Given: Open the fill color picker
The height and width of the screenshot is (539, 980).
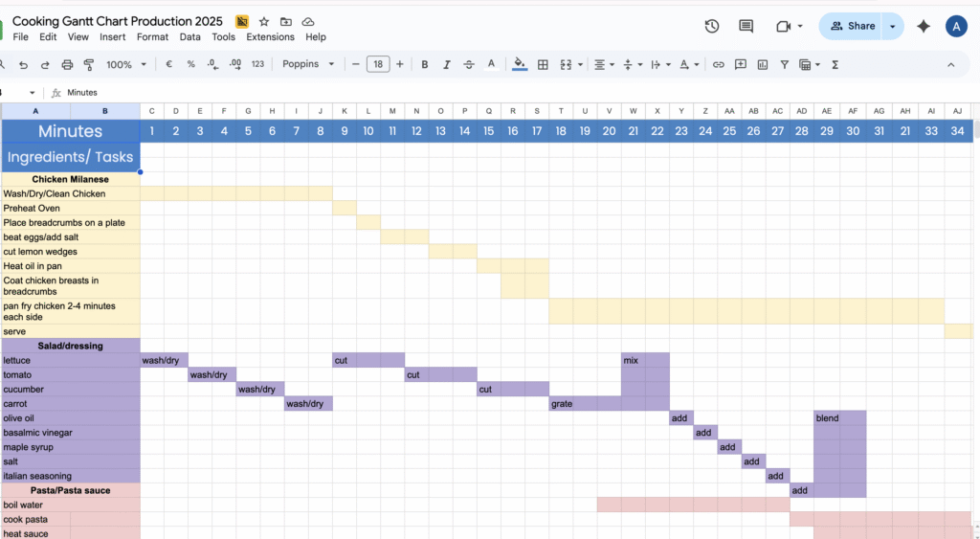Looking at the screenshot, I should (x=520, y=64).
